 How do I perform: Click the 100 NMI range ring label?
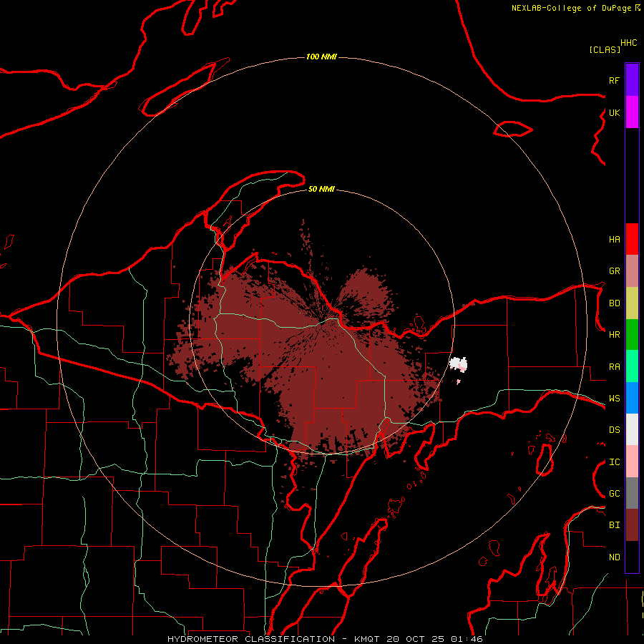point(321,57)
